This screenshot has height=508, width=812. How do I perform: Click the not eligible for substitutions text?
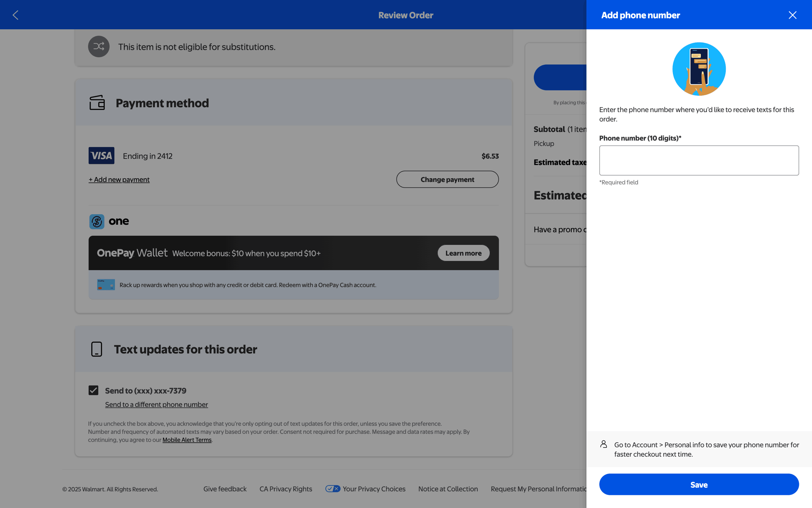197,47
